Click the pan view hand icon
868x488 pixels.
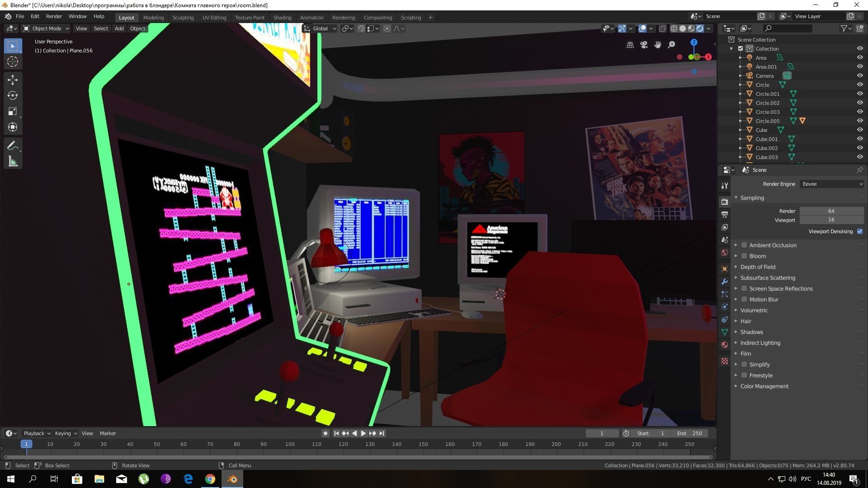click(658, 45)
